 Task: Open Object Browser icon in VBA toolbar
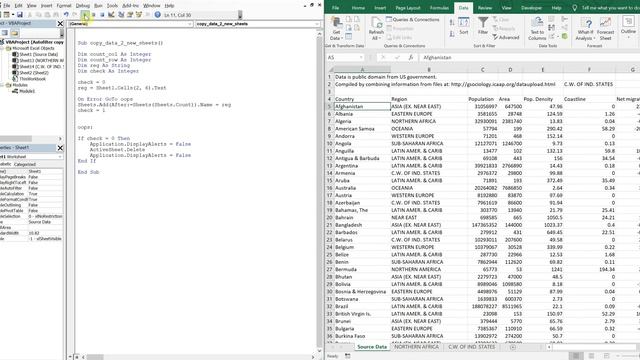(x=139, y=15)
